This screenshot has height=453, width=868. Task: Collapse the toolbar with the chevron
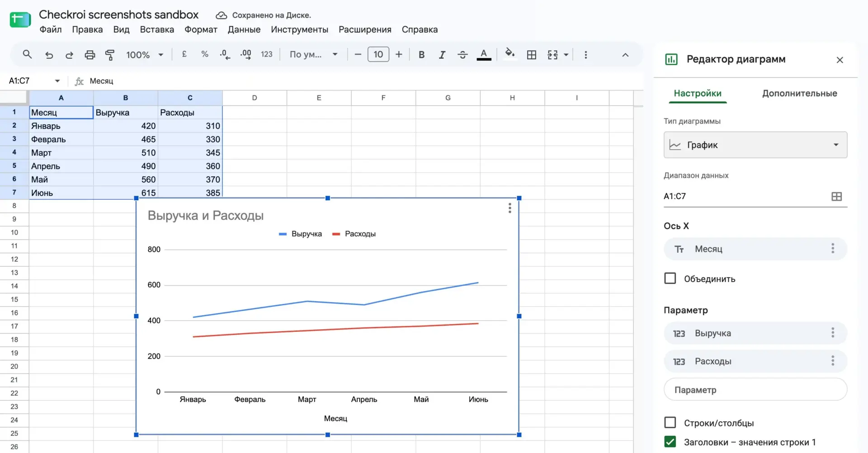(625, 55)
